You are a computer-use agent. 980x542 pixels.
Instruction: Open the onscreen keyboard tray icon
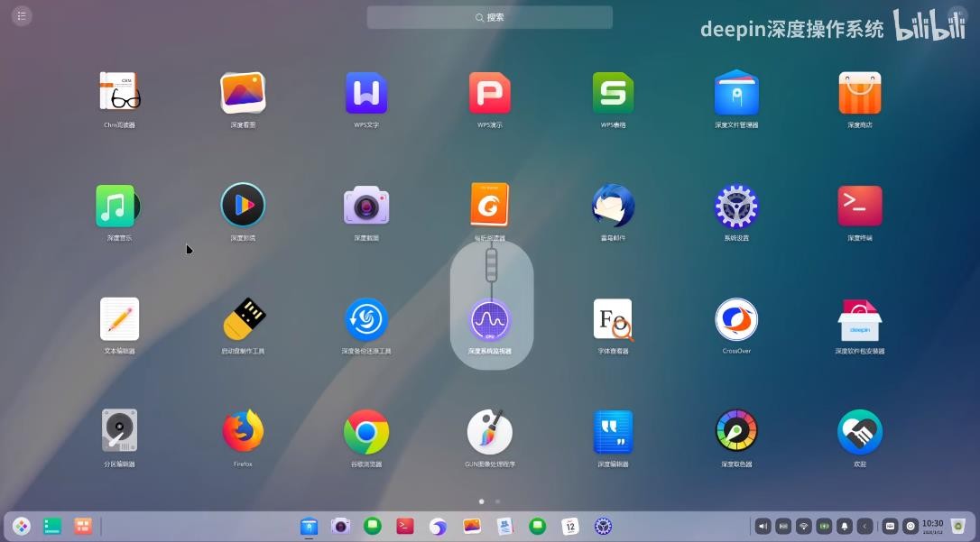pos(891,527)
